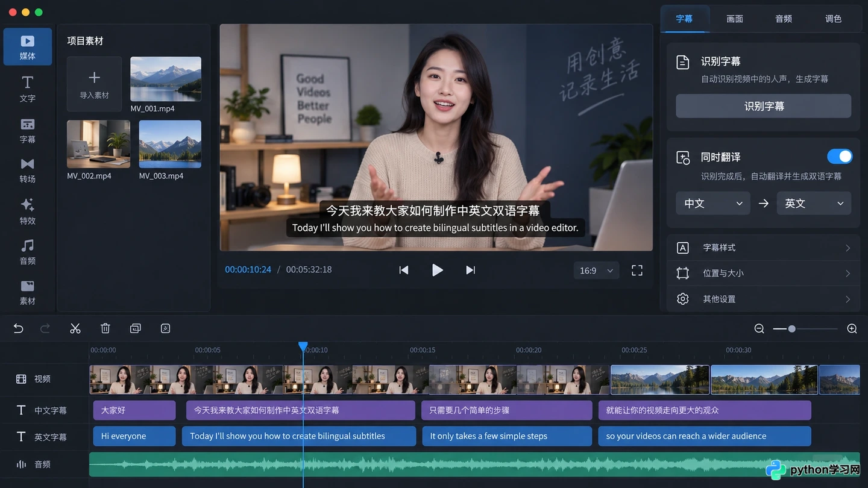Open the 中文 source language dropdown
This screenshot has width=868, height=488.
tap(713, 203)
